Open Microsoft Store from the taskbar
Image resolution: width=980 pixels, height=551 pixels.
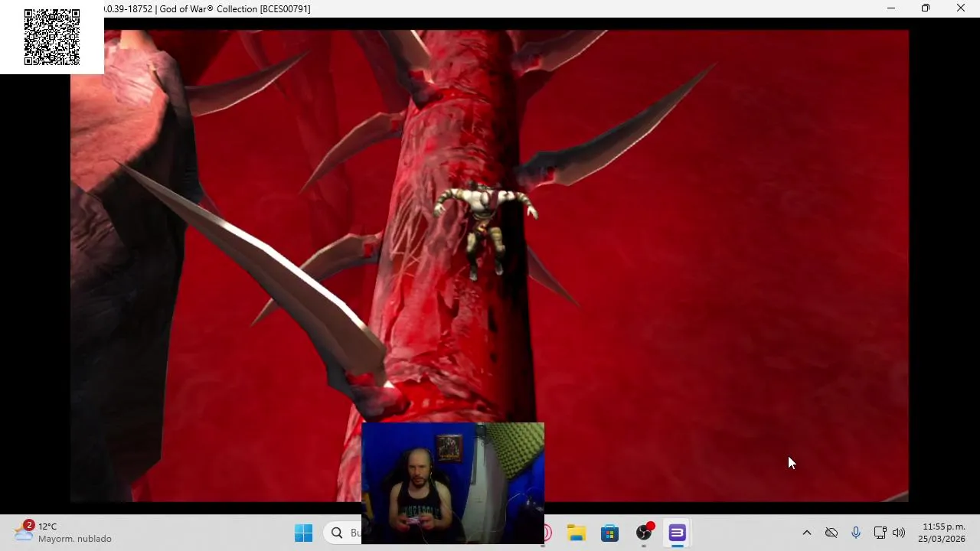(609, 533)
